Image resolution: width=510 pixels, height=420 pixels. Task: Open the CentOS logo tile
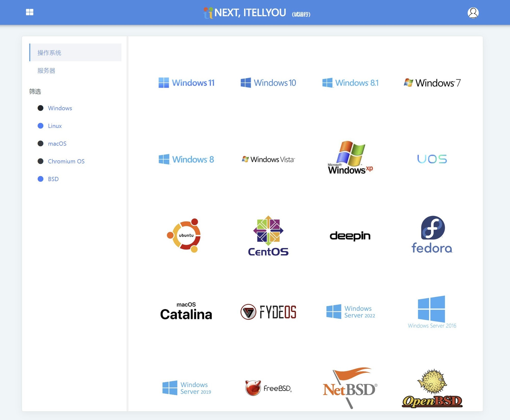pyautogui.click(x=268, y=235)
